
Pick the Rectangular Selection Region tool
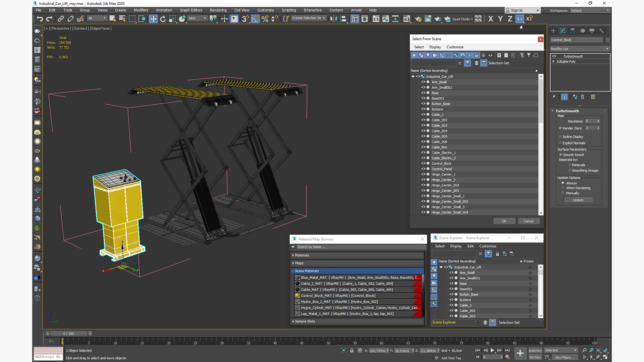pyautogui.click(x=132, y=19)
